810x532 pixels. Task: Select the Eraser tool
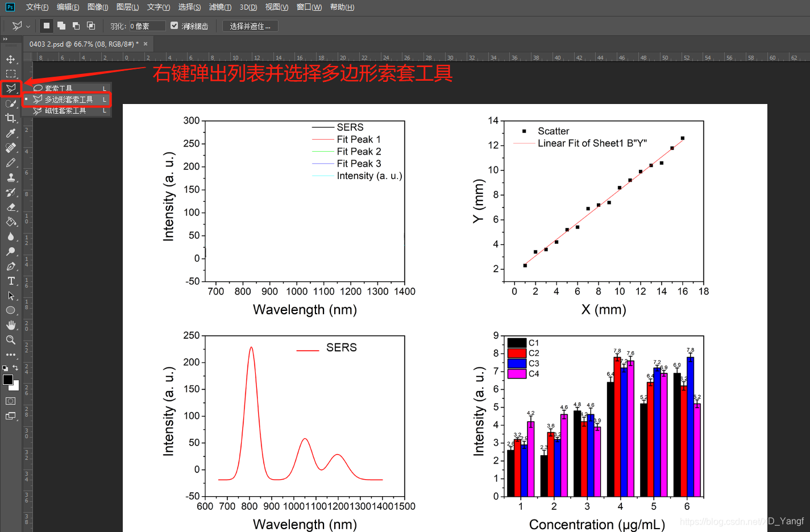point(10,207)
